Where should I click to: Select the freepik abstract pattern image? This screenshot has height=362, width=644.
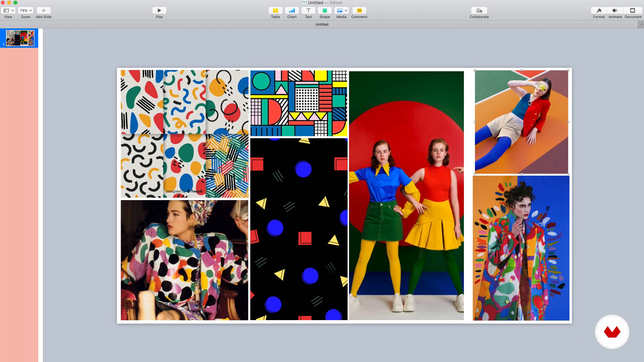click(184, 134)
